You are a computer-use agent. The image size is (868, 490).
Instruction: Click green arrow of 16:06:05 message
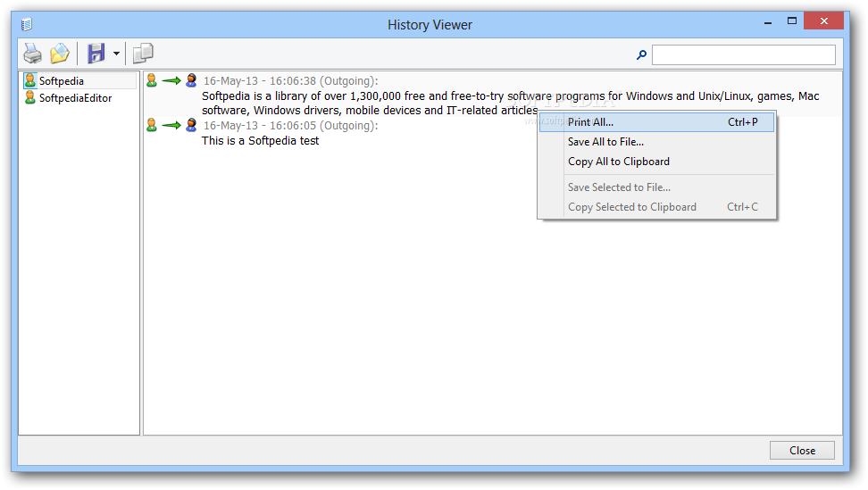click(171, 126)
